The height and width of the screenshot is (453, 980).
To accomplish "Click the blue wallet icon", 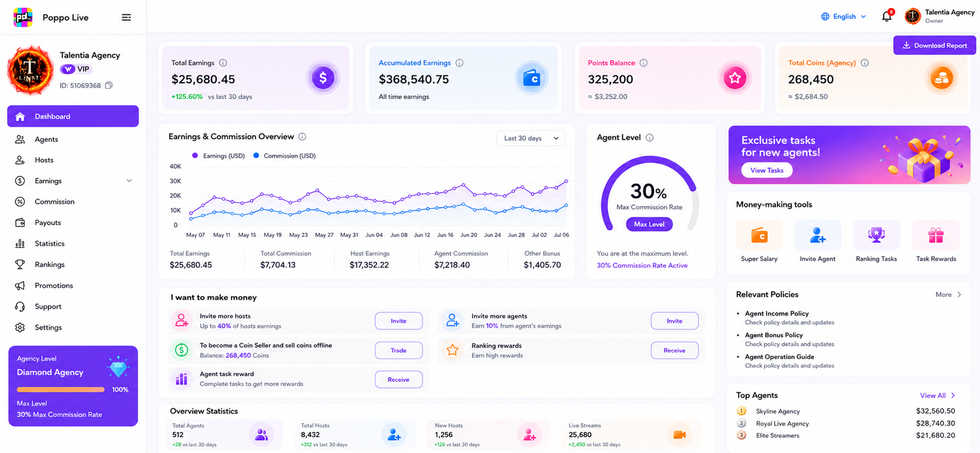I will [531, 78].
